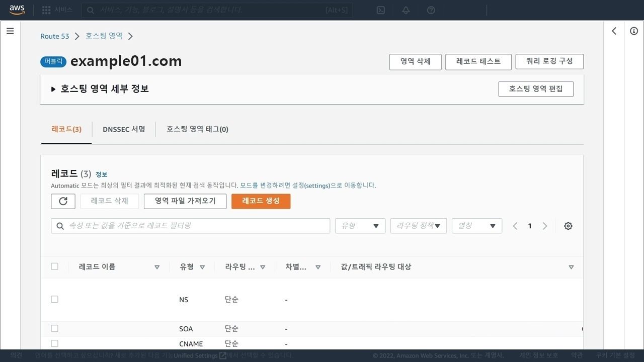Sort by record name column arrow

[157, 267]
